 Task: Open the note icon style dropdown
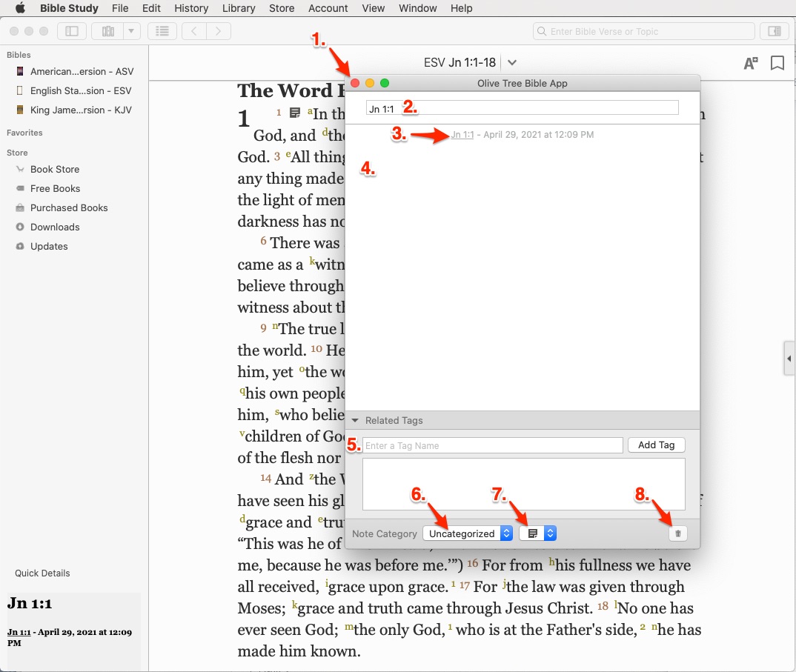point(538,533)
